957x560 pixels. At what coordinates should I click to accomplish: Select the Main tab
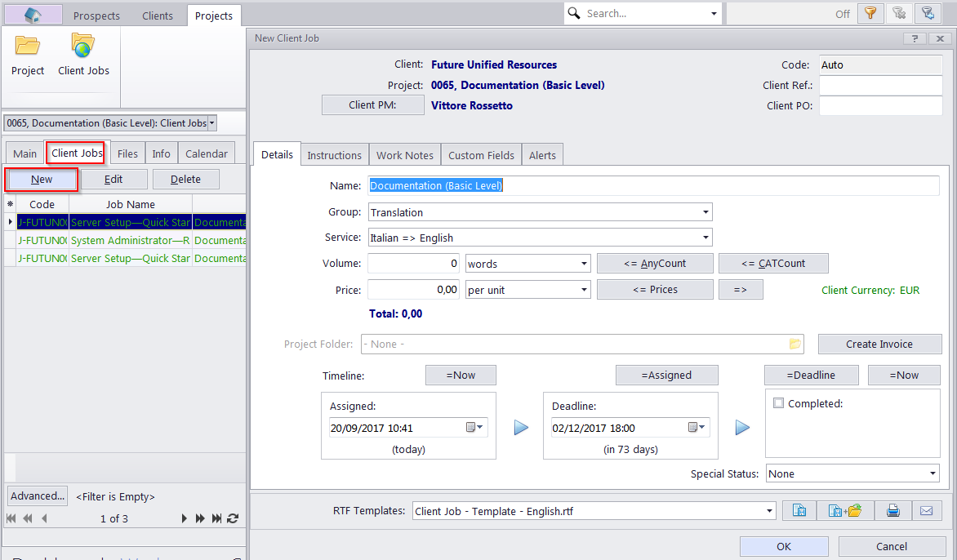25,153
